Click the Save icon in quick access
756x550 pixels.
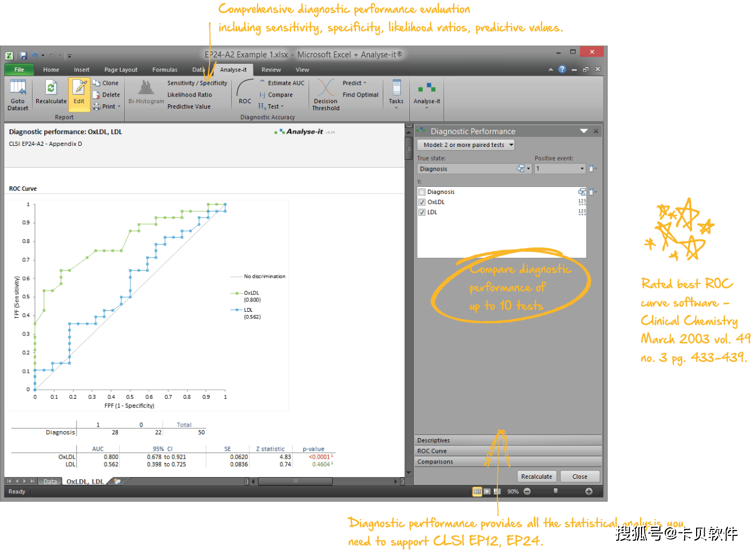[x=23, y=55]
